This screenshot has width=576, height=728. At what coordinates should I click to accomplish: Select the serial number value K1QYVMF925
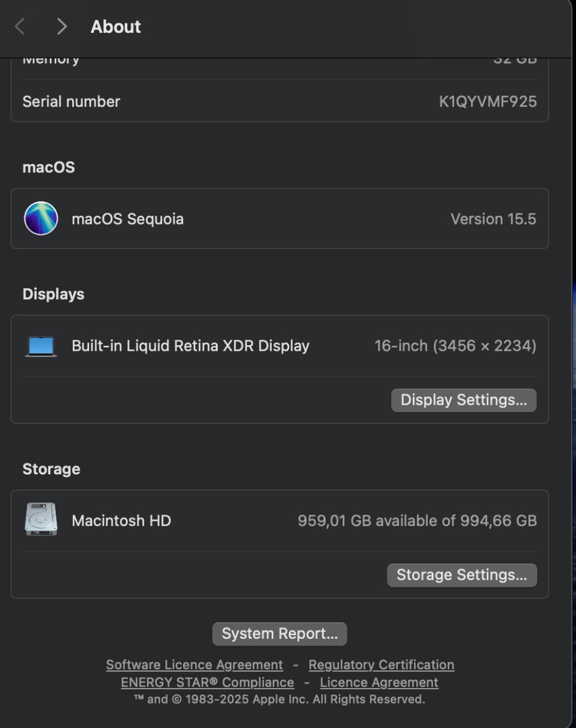[x=488, y=101]
